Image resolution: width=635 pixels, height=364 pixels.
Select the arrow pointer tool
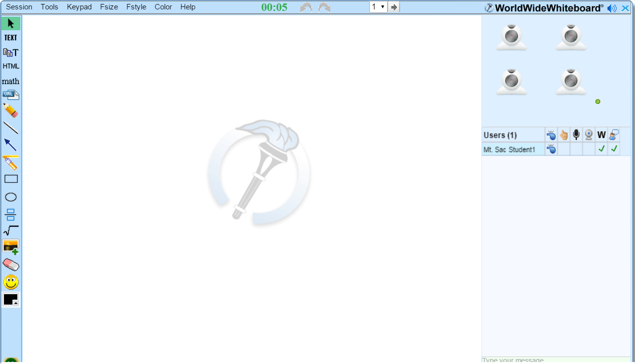point(11,23)
